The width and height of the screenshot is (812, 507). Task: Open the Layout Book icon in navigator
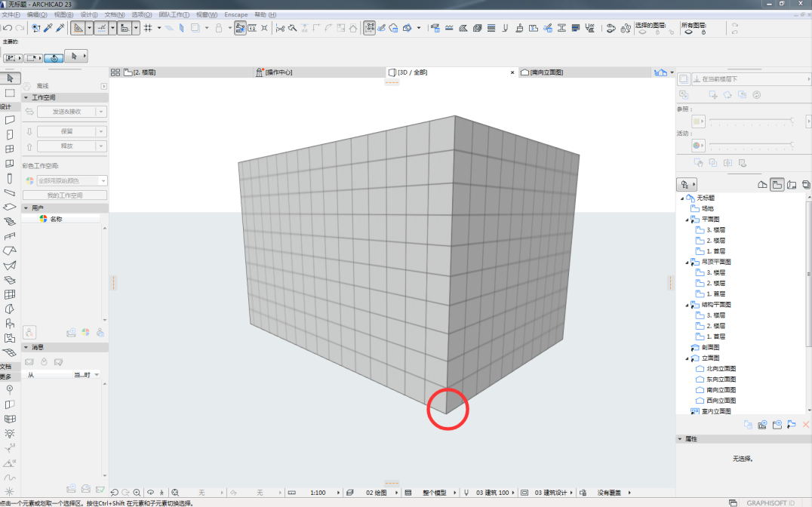coord(792,184)
